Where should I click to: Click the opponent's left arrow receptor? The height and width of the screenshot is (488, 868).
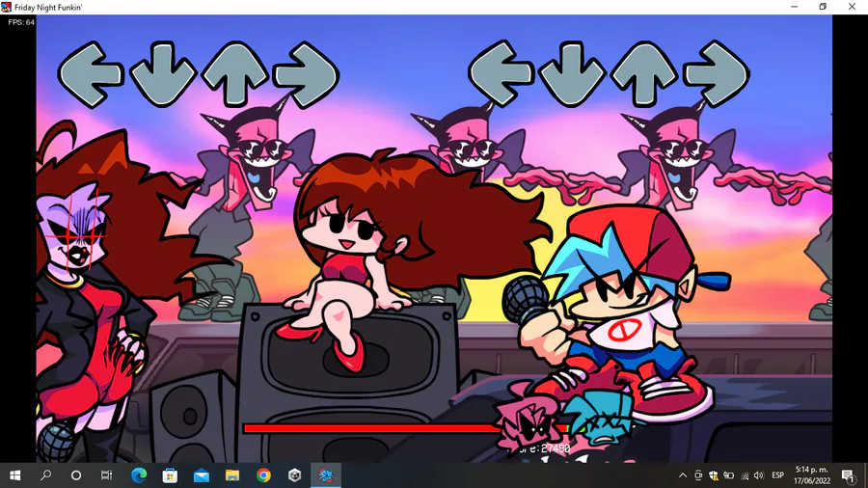tap(92, 74)
